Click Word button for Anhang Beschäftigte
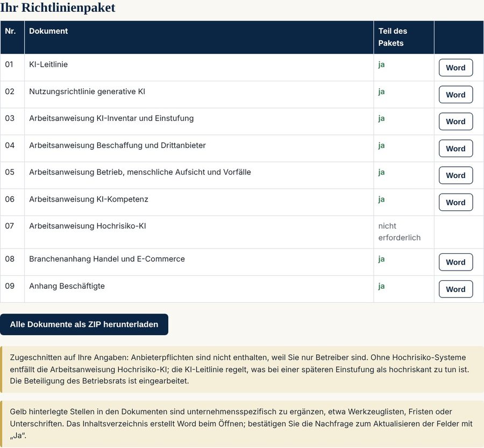Screen dimensions: 484x448 tap(455, 289)
